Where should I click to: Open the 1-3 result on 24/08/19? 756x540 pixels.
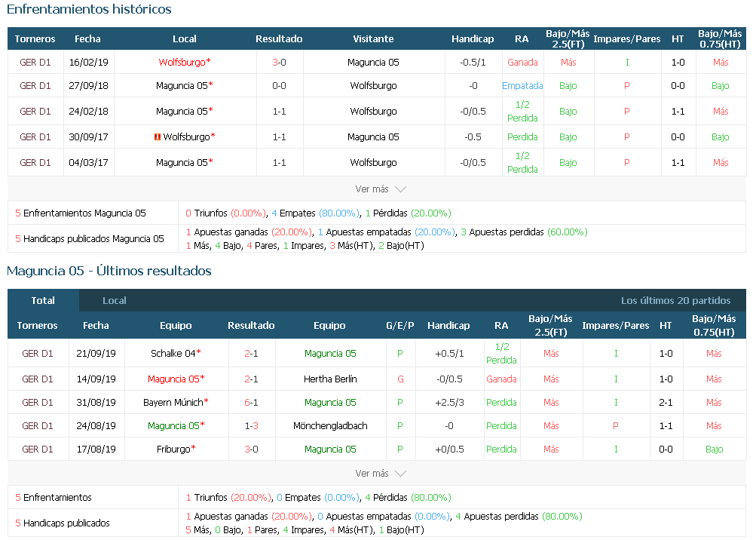(x=251, y=426)
